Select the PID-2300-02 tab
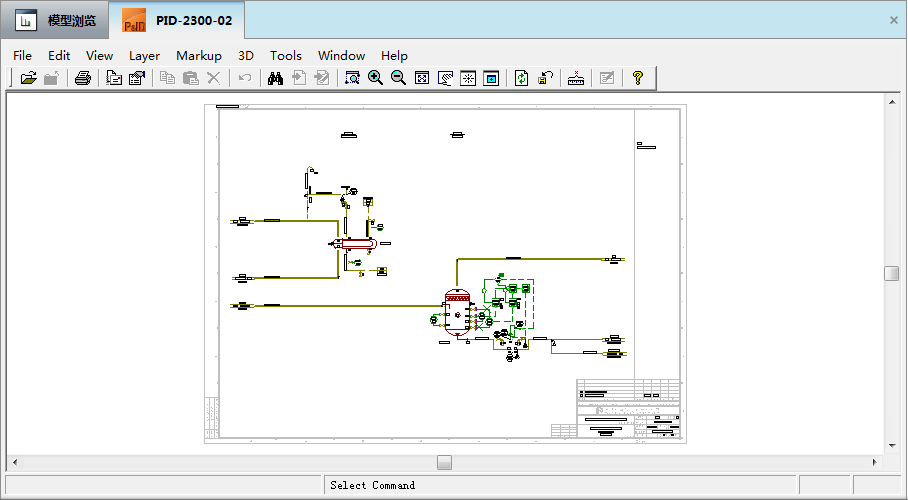Screen dimensions: 908x500 click(177, 20)
